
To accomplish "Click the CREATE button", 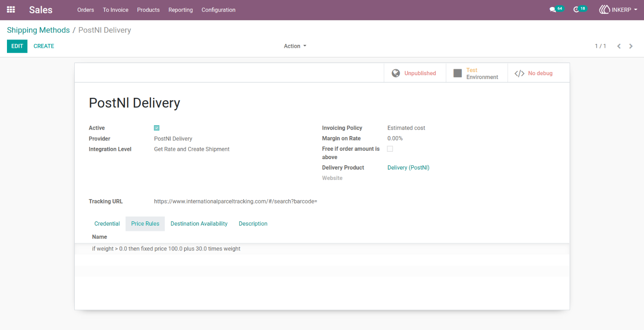I will click(x=44, y=46).
